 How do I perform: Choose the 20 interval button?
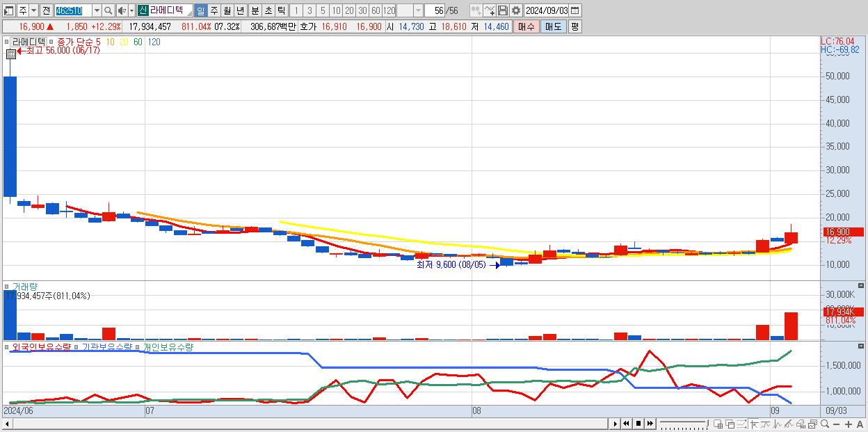tap(349, 10)
